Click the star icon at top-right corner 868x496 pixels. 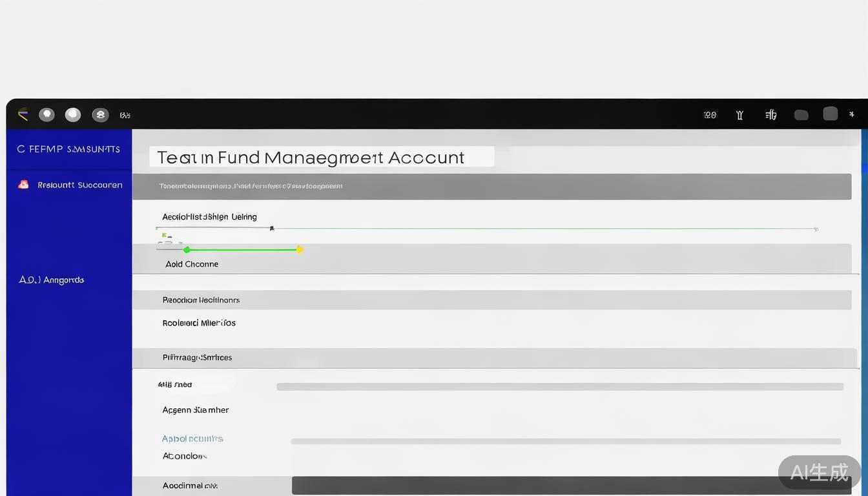(852, 114)
